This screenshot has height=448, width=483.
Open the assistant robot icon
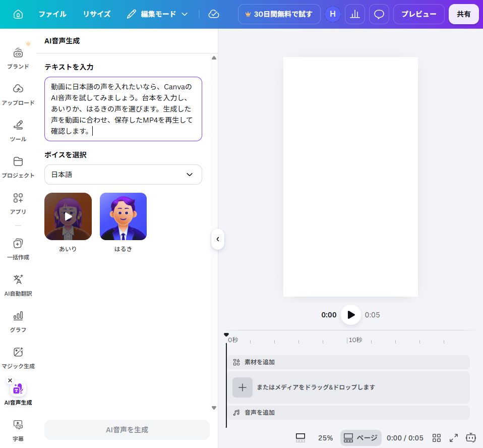click(x=471, y=438)
